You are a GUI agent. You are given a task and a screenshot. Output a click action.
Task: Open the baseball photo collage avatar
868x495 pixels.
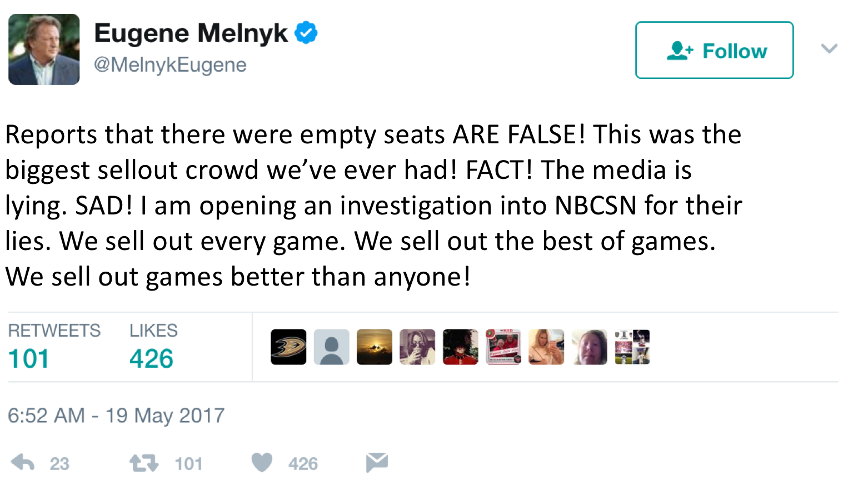(x=632, y=347)
